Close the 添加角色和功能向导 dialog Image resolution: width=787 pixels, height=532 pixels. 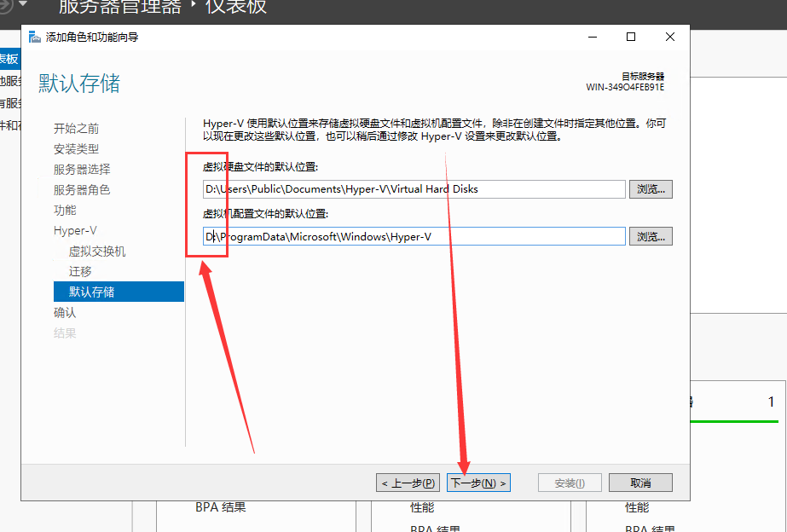point(670,37)
